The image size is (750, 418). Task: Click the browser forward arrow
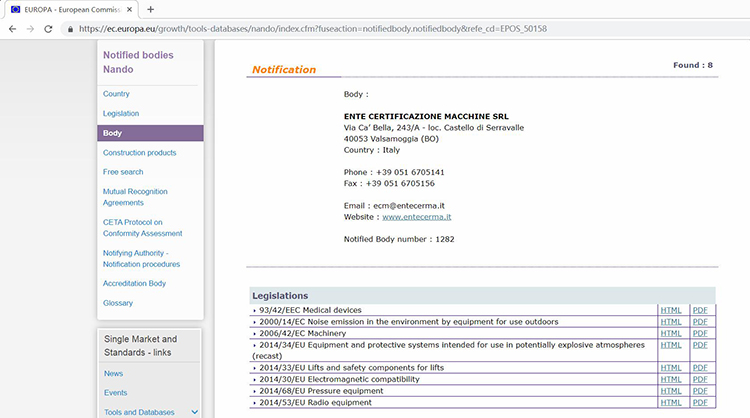(30, 29)
